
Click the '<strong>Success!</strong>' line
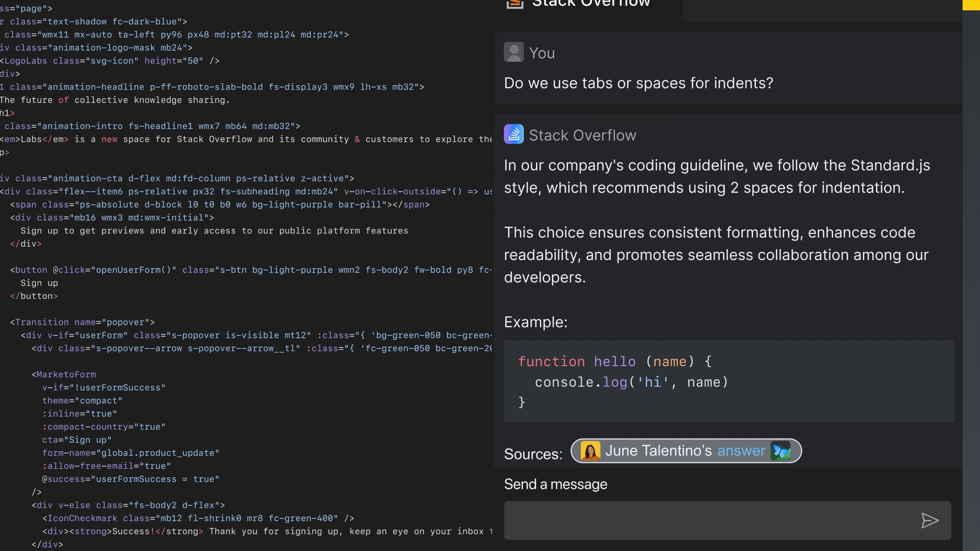click(267, 531)
